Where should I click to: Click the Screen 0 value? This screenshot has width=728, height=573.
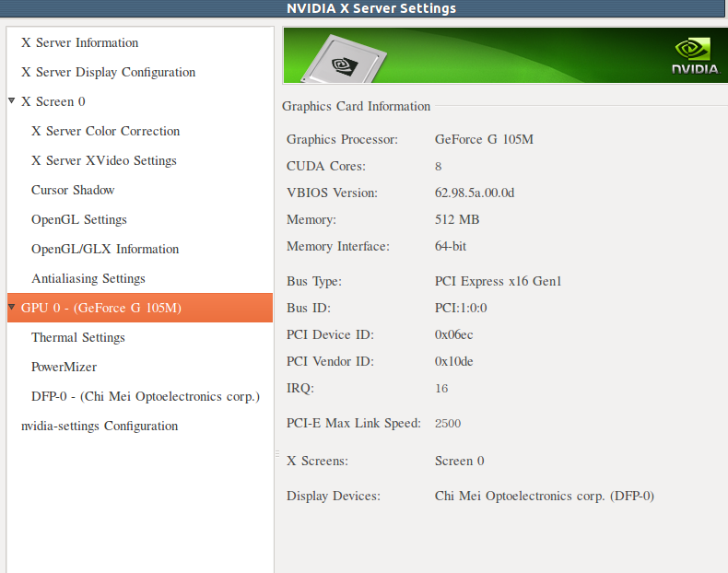click(459, 462)
